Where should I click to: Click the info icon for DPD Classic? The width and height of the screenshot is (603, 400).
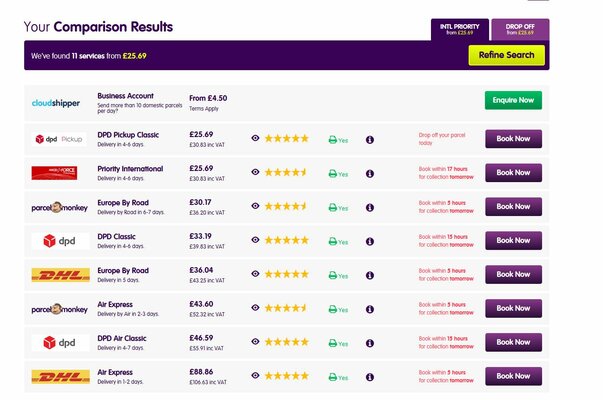(x=370, y=240)
